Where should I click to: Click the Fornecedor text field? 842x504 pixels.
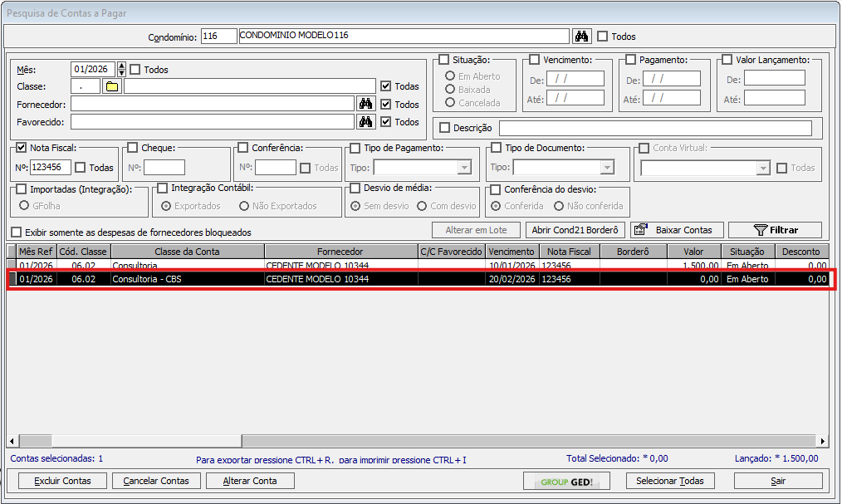213,104
